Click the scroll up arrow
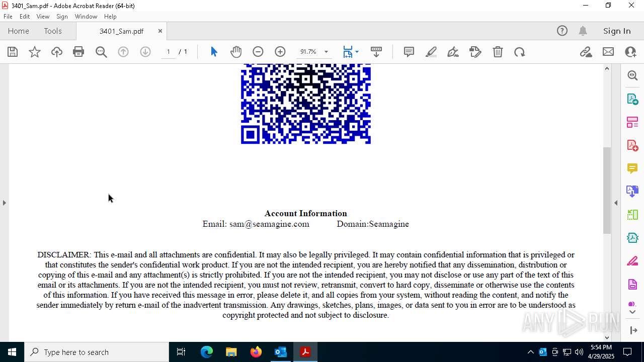 (607, 68)
